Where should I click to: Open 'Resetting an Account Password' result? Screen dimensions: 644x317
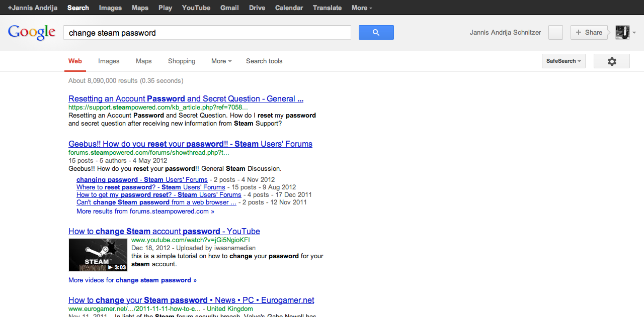pos(186,99)
